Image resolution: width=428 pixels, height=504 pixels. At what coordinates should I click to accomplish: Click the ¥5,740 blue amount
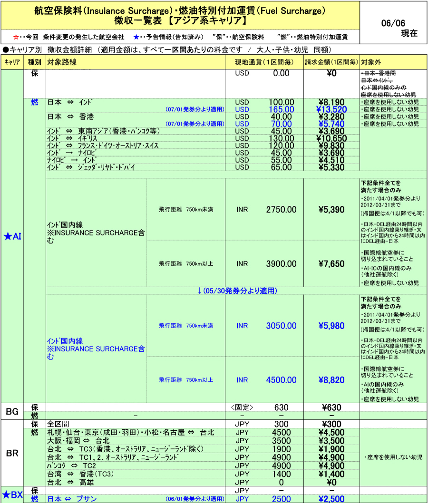click(331, 124)
